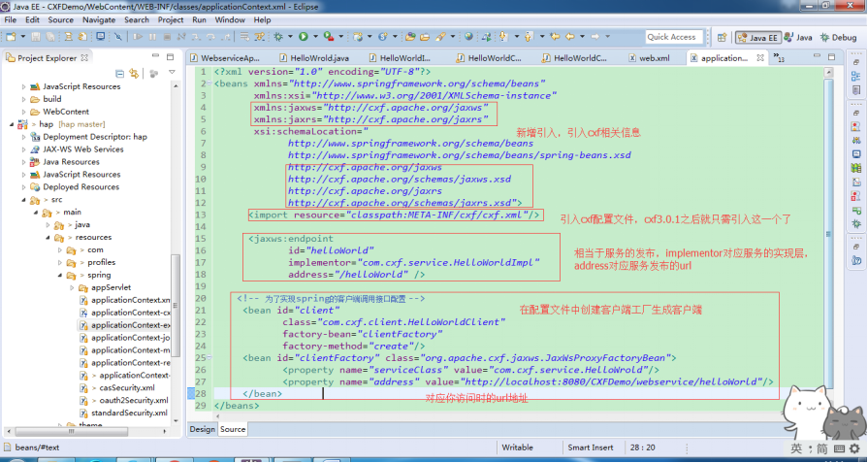This screenshot has width=868, height=463.
Task: Click the Run Last Tool icon
Action: (328, 37)
